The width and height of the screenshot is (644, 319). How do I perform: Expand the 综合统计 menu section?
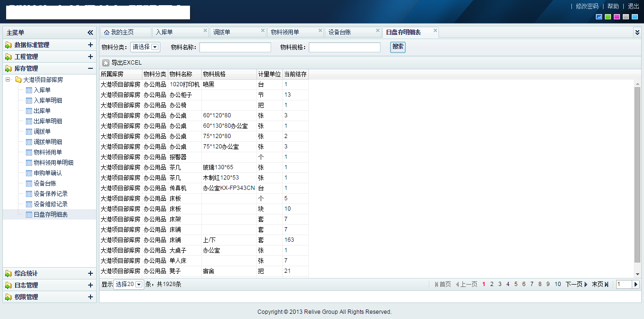click(90, 273)
